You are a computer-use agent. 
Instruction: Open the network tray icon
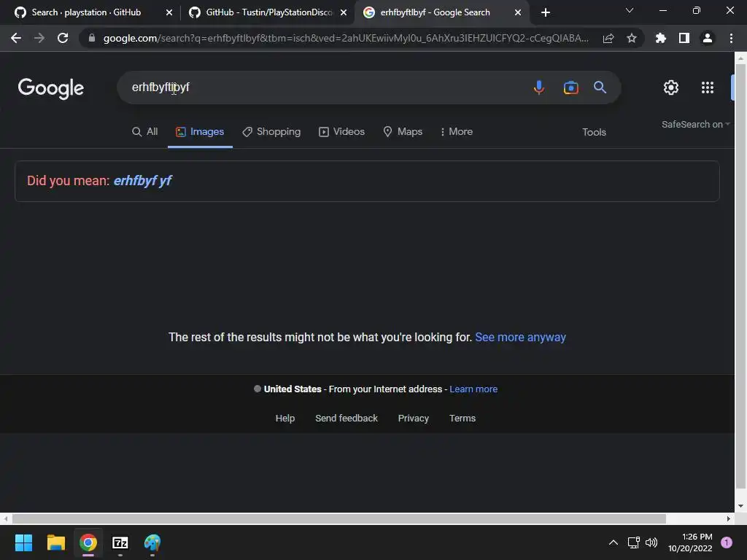[634, 542]
